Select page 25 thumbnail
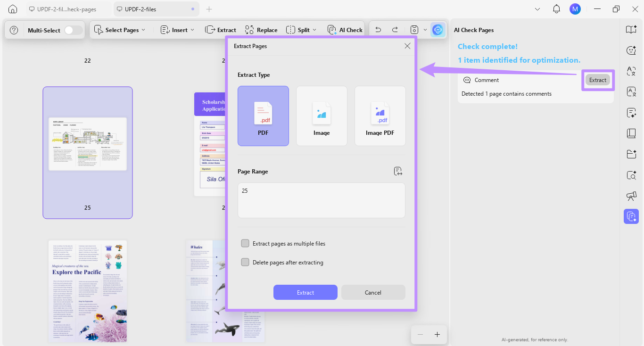Screen dimensions: 644x346 coord(88,153)
